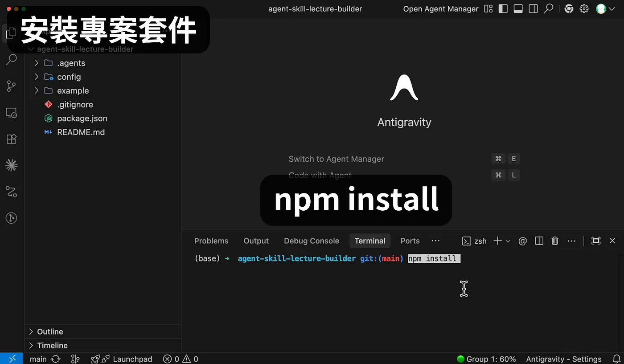Open the settings gear in title bar
624x364 pixels.
pyautogui.click(x=584, y=9)
